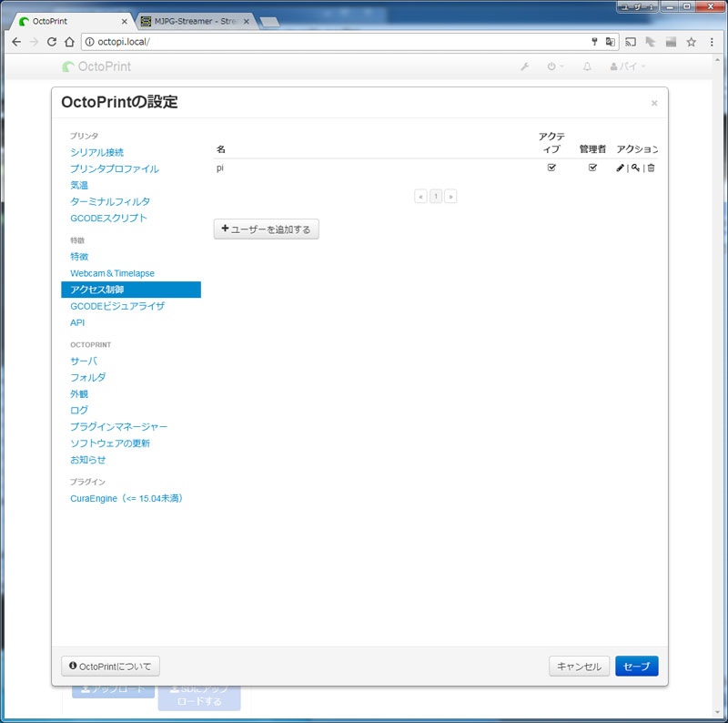Click the 管理者 column header
This screenshot has width=728, height=723.
pos(592,149)
